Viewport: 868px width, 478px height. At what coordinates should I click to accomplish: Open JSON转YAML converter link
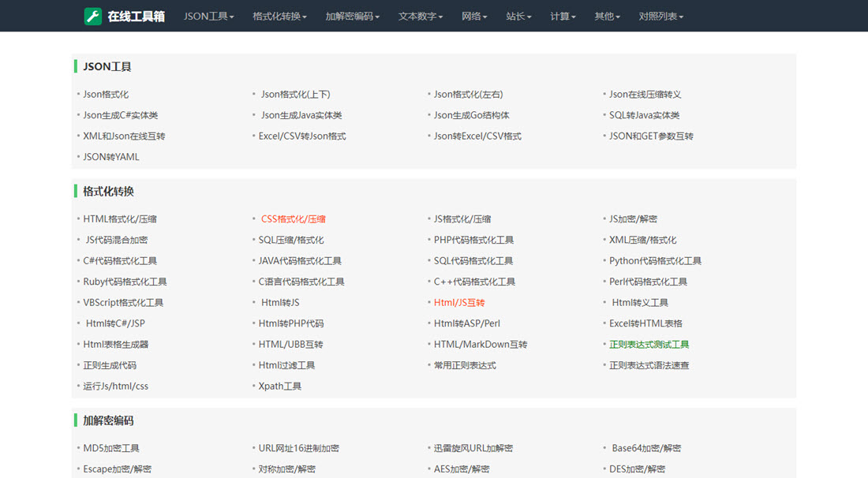tap(111, 157)
